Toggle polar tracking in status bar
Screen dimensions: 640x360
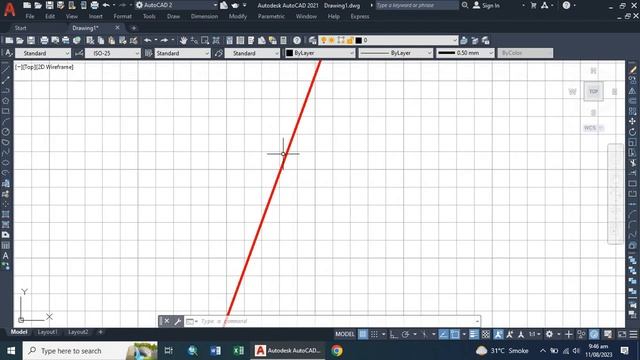pyautogui.click(x=405, y=334)
